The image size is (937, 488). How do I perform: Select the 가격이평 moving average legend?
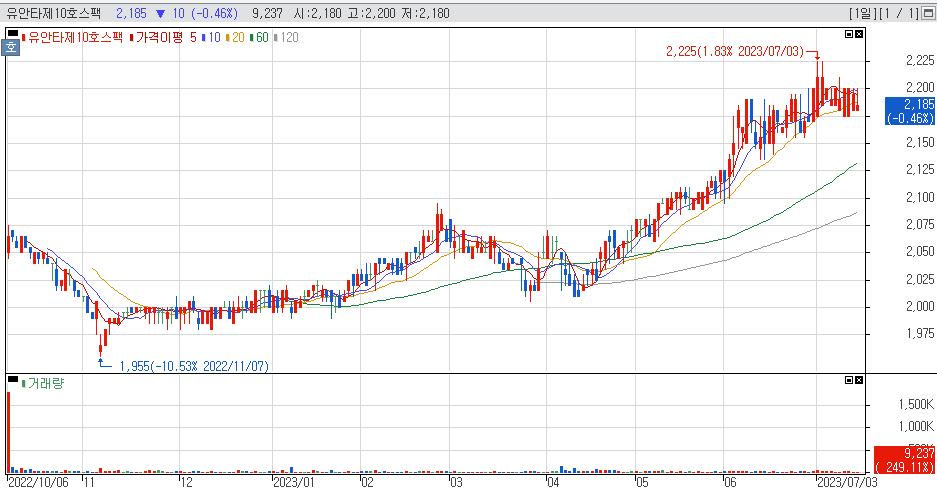tap(157, 38)
